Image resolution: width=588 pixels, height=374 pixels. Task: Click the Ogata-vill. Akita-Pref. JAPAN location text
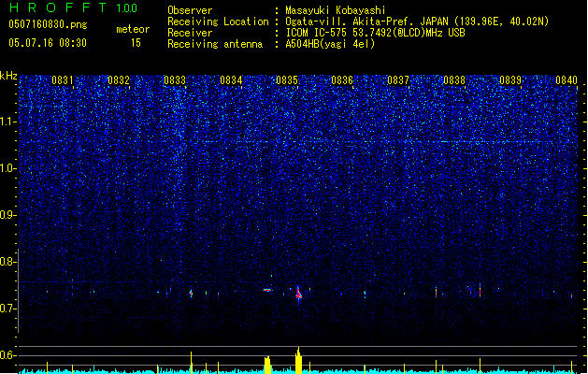(x=417, y=22)
